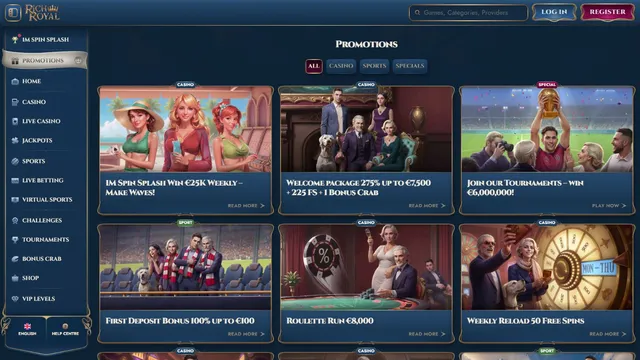
Task: Select the All promotions filter
Action: coord(314,66)
